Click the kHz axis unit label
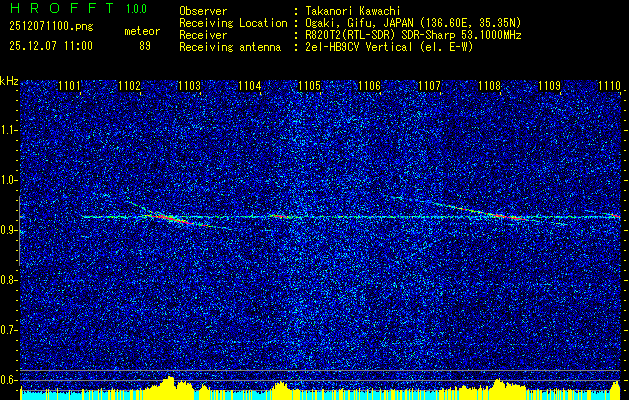The image size is (629, 400). tap(9, 81)
